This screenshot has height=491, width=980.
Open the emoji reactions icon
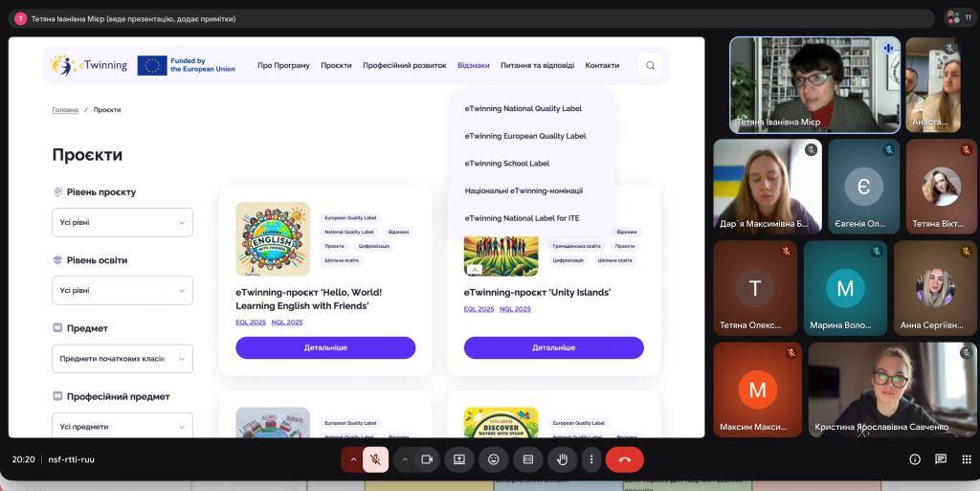(x=494, y=459)
